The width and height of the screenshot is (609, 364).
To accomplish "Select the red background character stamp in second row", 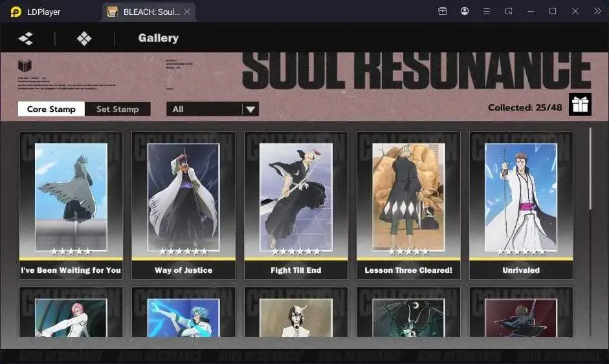I will click(521, 312).
